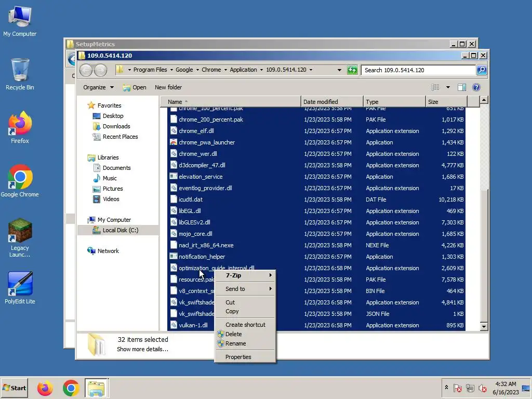The height and width of the screenshot is (399, 532).
Task: Click the Chrome icon in the taskbar
Action: click(71, 388)
